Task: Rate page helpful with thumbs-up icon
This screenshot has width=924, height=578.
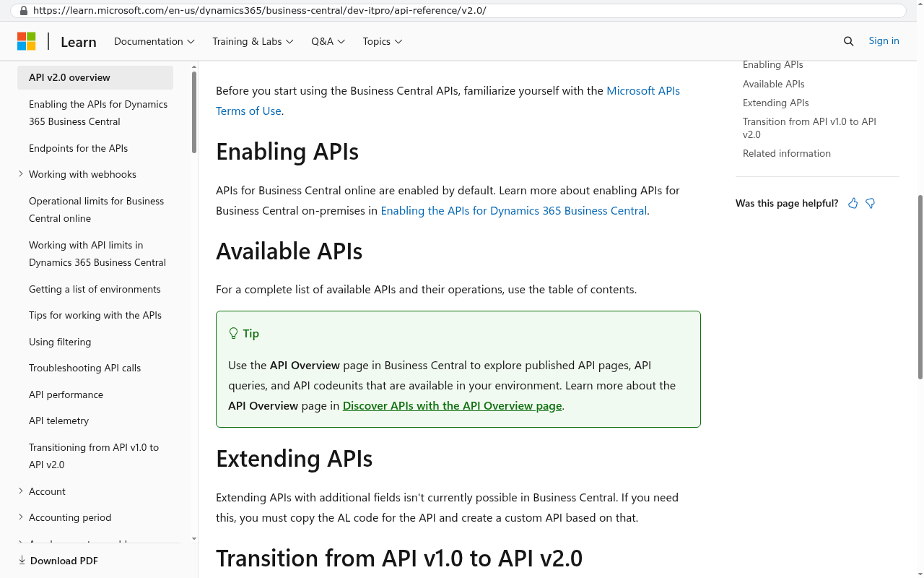Action: 853,204
